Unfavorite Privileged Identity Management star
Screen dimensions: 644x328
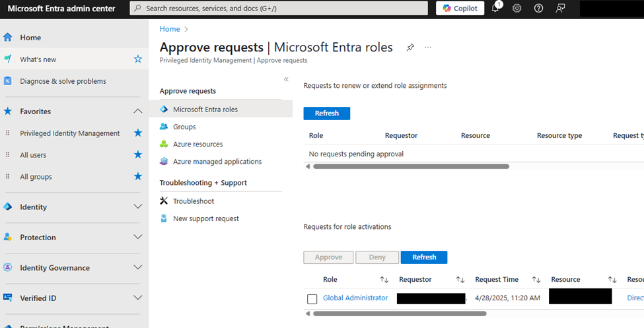tap(138, 133)
